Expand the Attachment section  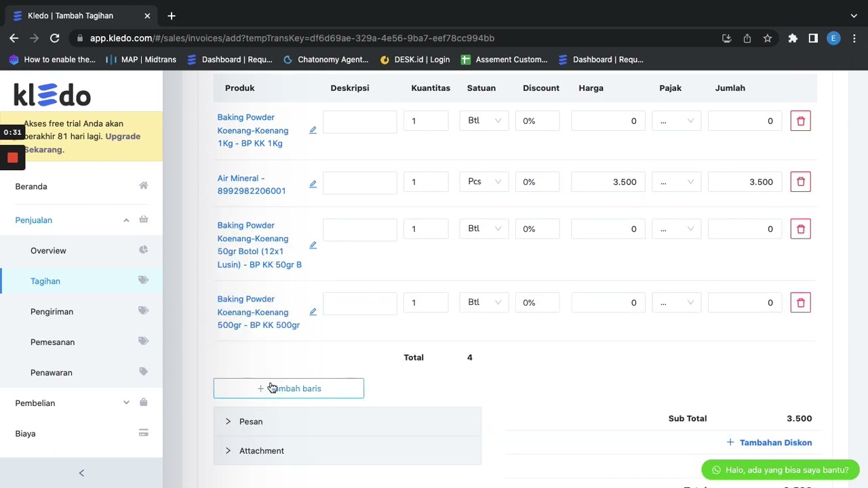347,451
